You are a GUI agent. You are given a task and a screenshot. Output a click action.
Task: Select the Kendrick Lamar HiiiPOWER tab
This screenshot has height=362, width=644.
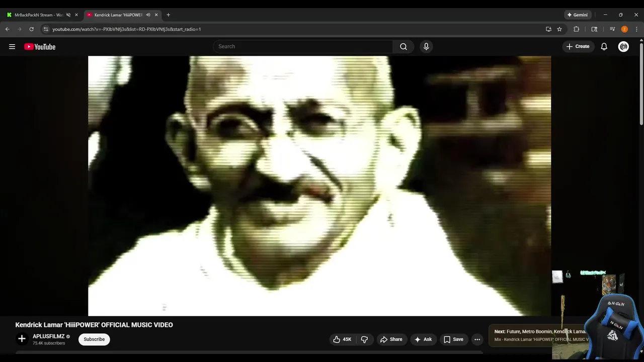[x=118, y=15]
